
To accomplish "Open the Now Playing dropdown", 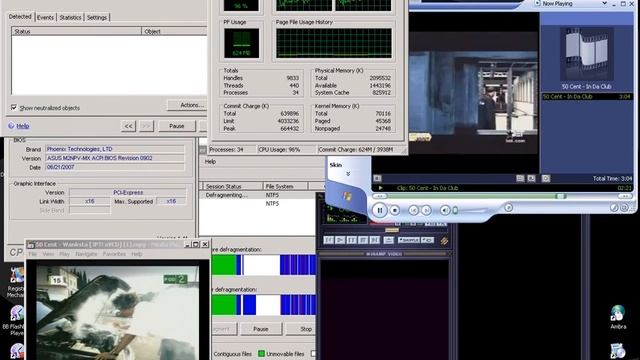I will pos(604,3).
